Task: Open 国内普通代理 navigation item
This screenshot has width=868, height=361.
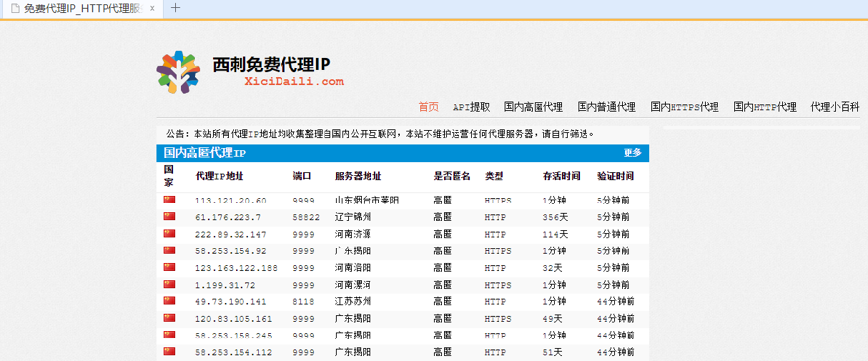Action: click(x=606, y=107)
